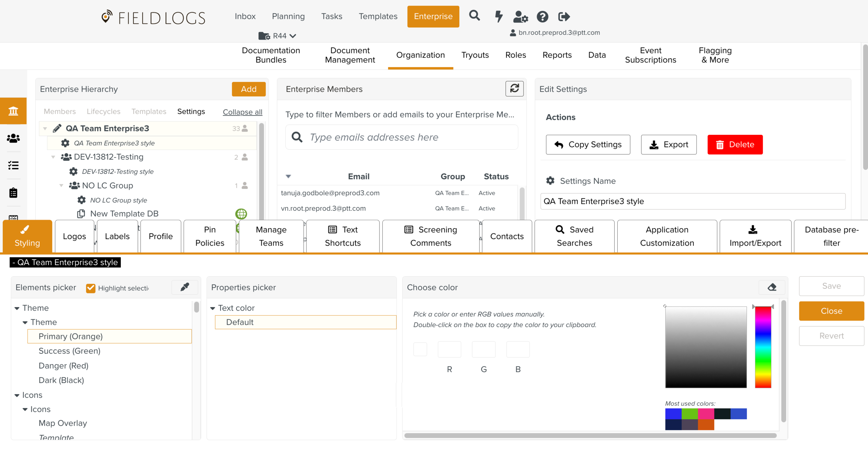This screenshot has height=451, width=868.
Task: Collapse the DEV-13812-Testing tree node
Action: tap(53, 157)
